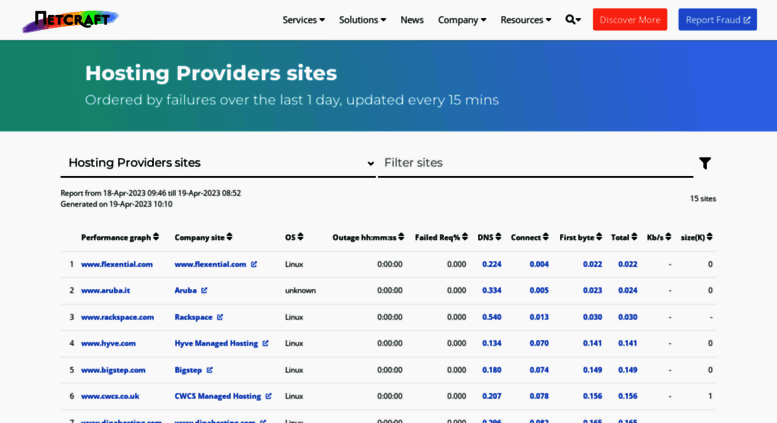Click Connect value 0.078 for cwcs
777x423 pixels.
click(539, 396)
